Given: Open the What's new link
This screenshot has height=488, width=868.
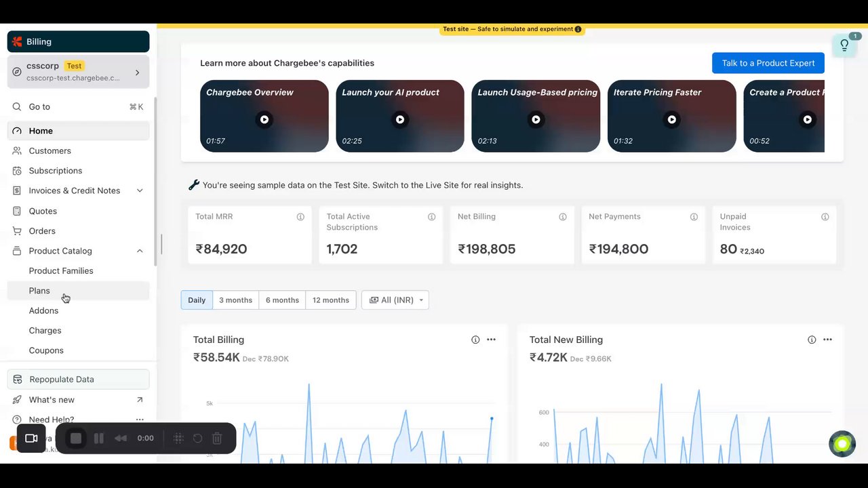Looking at the screenshot, I should click(78, 400).
